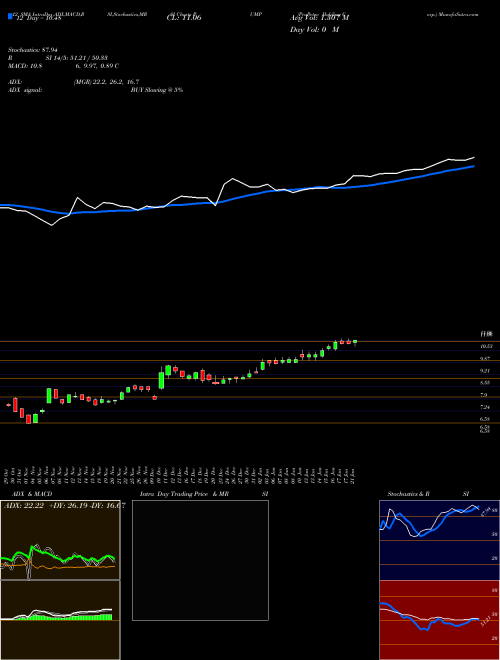Click the empty intraday trading price panel

[200, 560]
